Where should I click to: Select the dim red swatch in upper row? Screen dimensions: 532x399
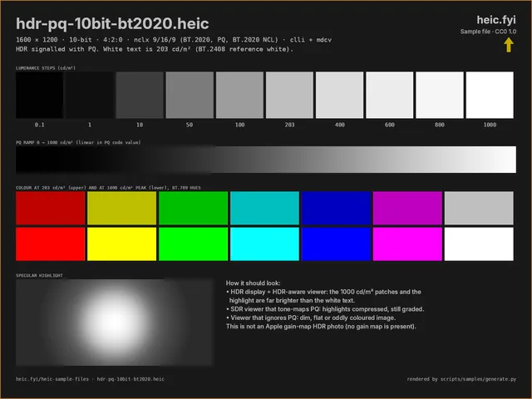pyautogui.click(x=50, y=208)
